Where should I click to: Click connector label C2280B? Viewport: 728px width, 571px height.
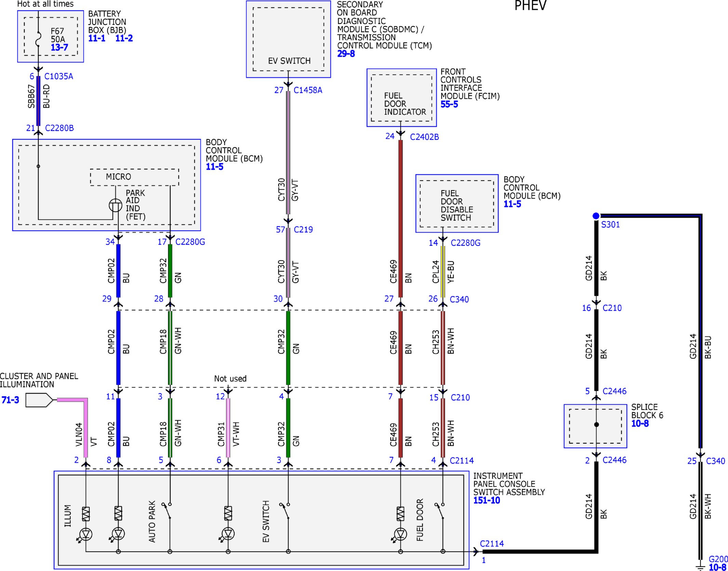[x=59, y=128]
